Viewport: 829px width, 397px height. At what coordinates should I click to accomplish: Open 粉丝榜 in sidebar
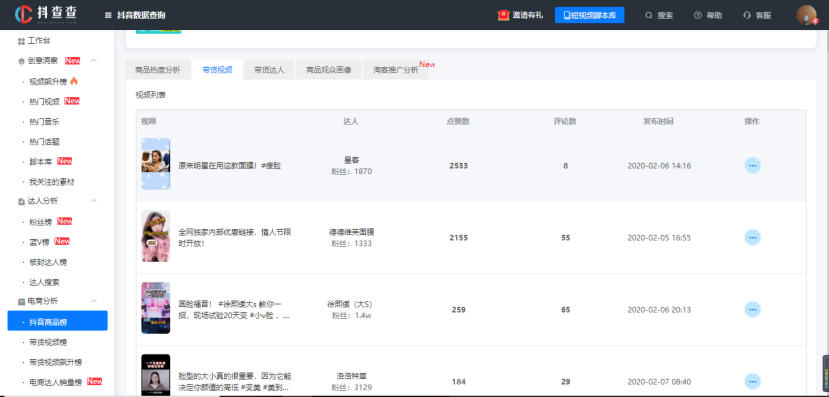pyautogui.click(x=41, y=222)
